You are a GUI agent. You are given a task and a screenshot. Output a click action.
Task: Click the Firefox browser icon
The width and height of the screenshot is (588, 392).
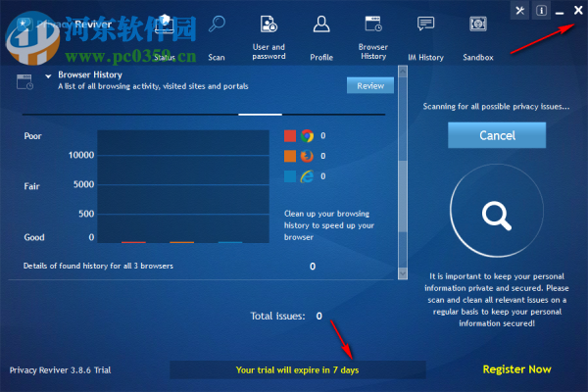[307, 156]
